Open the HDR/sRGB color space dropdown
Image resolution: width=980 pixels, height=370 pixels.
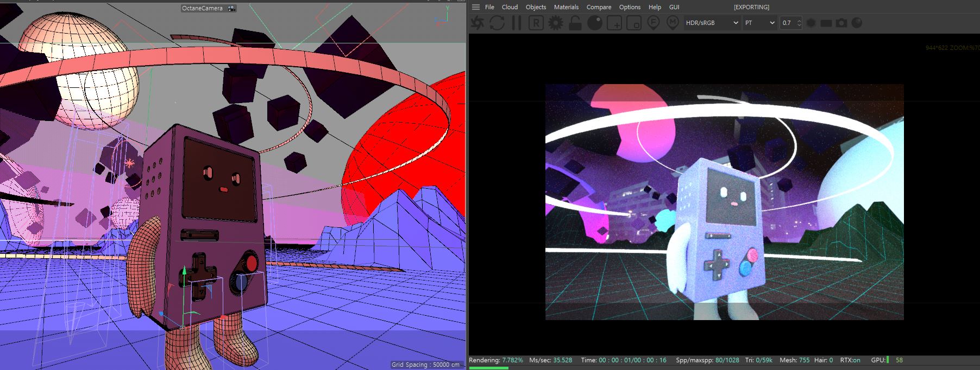pos(712,23)
